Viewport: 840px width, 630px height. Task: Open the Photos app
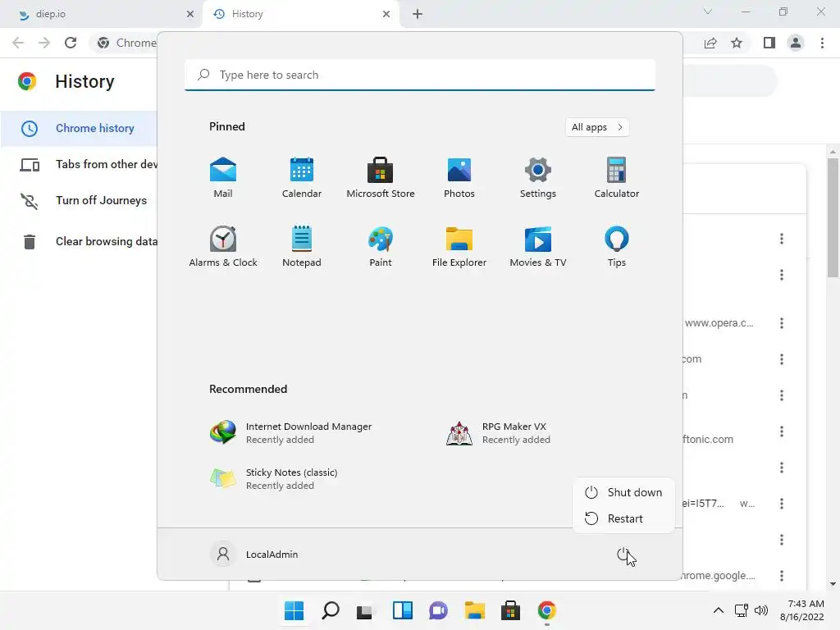pyautogui.click(x=459, y=178)
